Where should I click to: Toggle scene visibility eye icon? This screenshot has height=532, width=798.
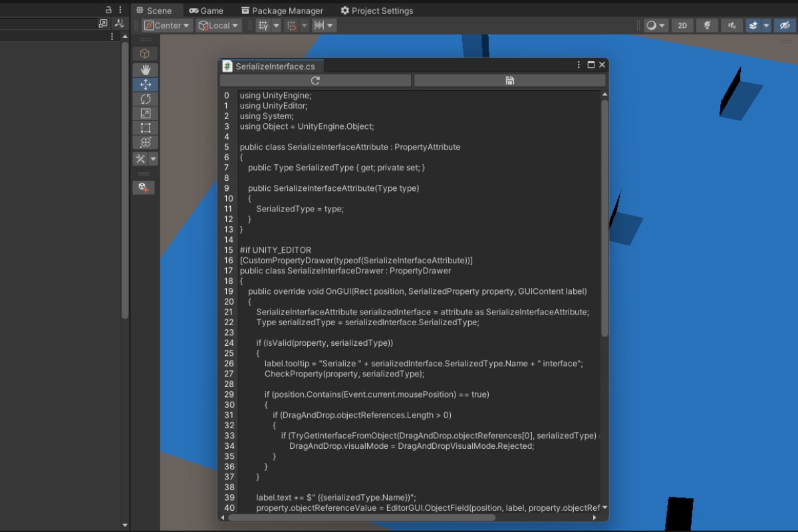click(x=785, y=25)
